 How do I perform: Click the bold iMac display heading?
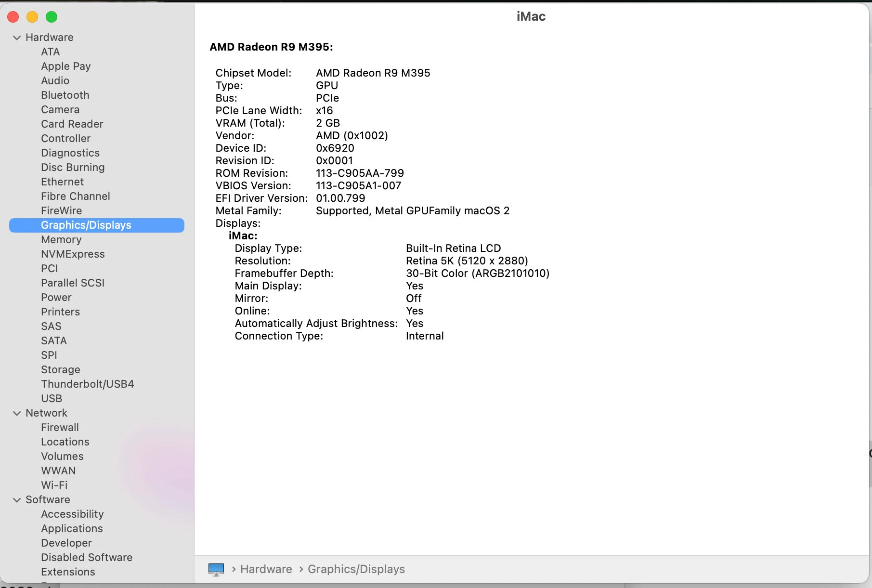point(243,235)
